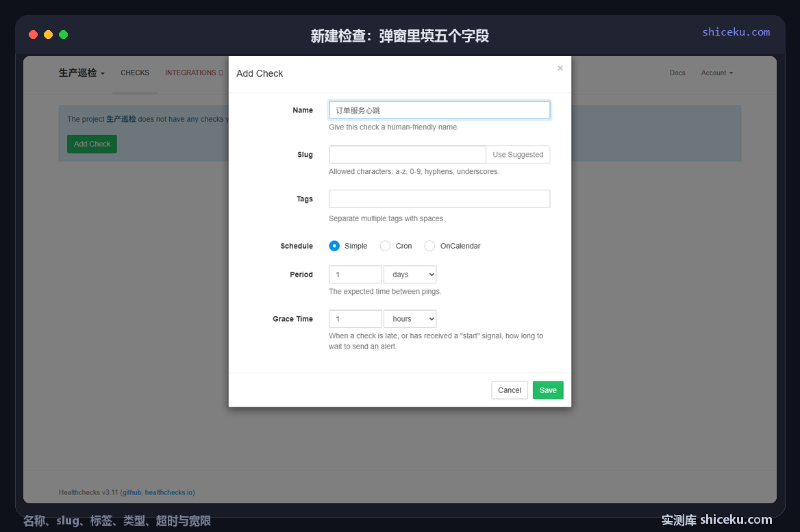Click the 'Allowed characters' slug hint text
The image size is (800, 532).
pyautogui.click(x=414, y=171)
